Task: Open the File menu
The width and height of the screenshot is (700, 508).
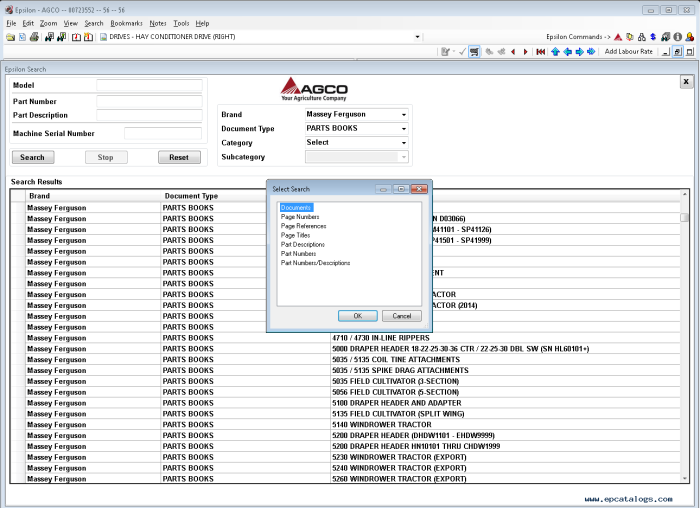Action: coord(11,23)
